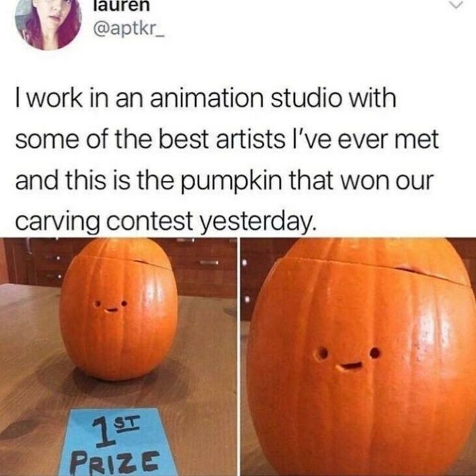Click the handwritten 1ST on the sign
Viewport: 476px width, 476px height.
tap(116, 431)
